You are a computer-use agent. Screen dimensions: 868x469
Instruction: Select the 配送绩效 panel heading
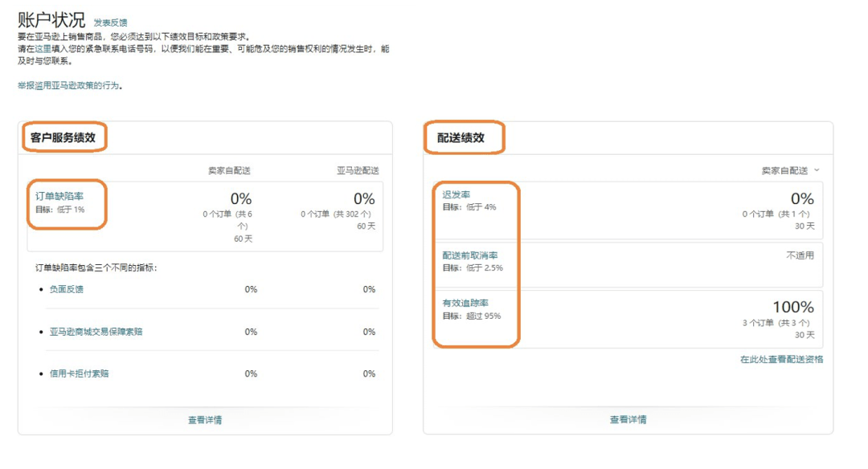(x=461, y=137)
